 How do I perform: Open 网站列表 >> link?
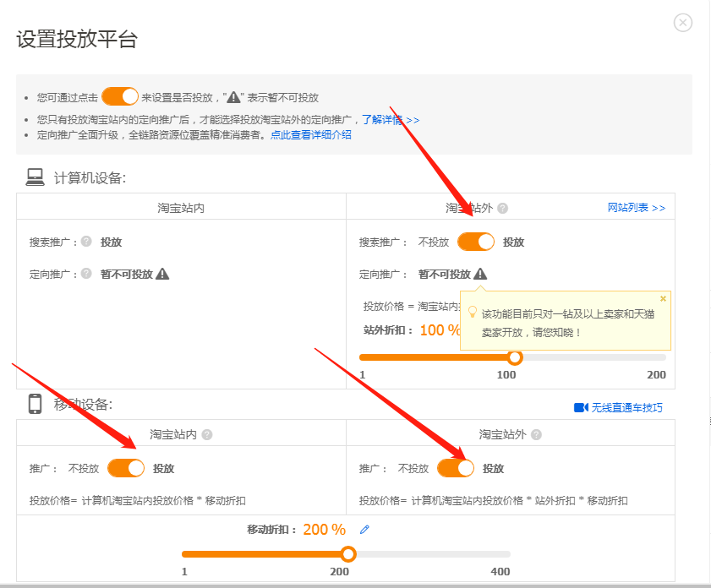click(636, 208)
